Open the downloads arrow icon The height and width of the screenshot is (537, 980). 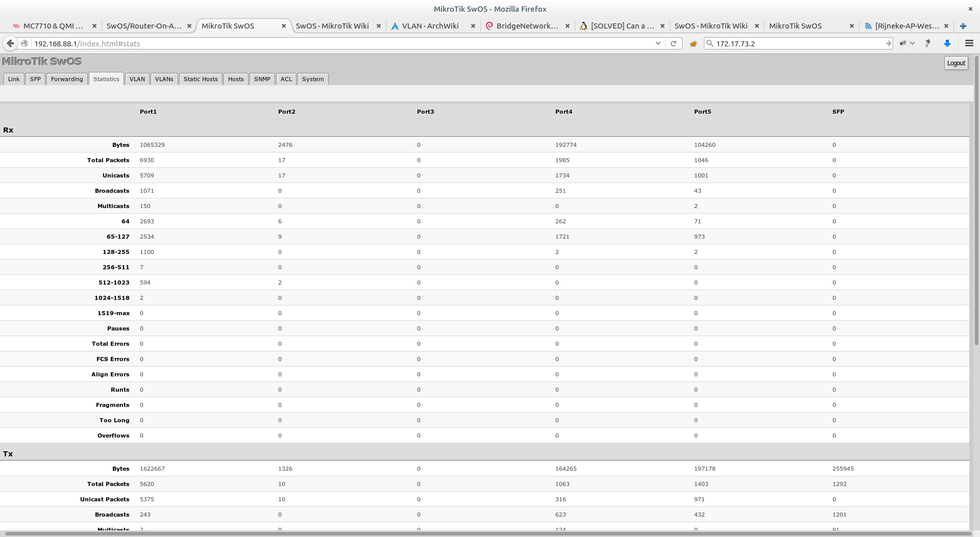(947, 43)
